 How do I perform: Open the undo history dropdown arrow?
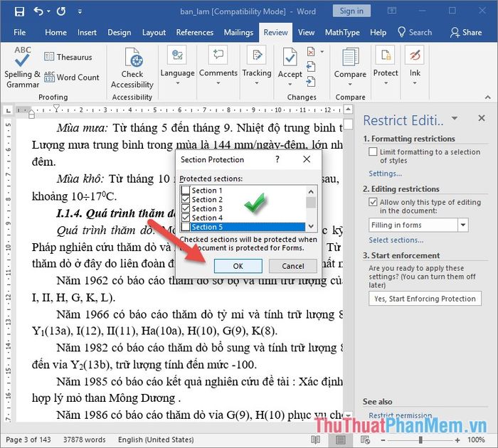(x=48, y=12)
